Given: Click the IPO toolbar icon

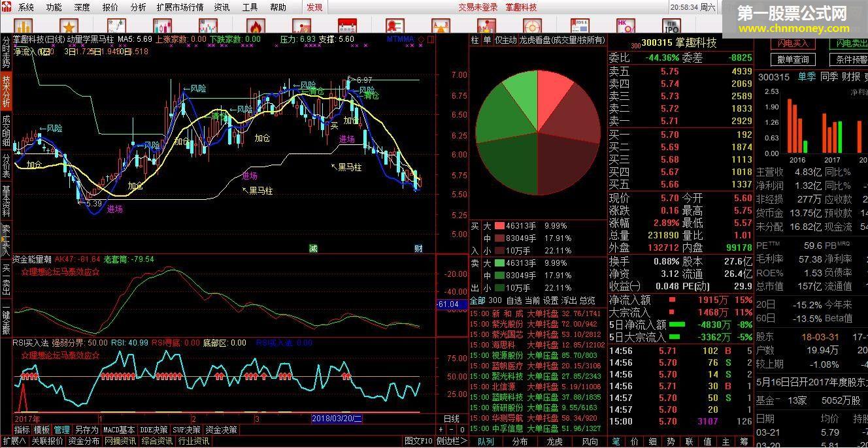Looking at the screenshot, I should click(x=671, y=27).
